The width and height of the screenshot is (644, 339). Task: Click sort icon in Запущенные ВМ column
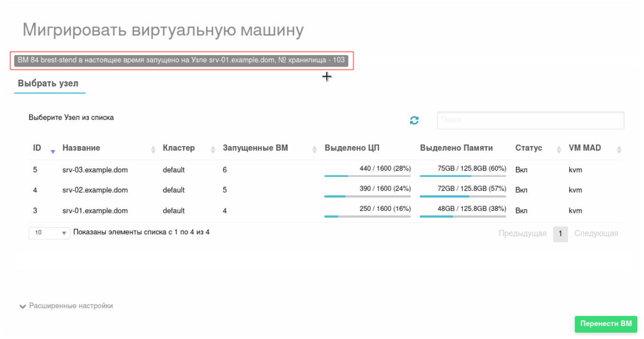click(x=315, y=150)
